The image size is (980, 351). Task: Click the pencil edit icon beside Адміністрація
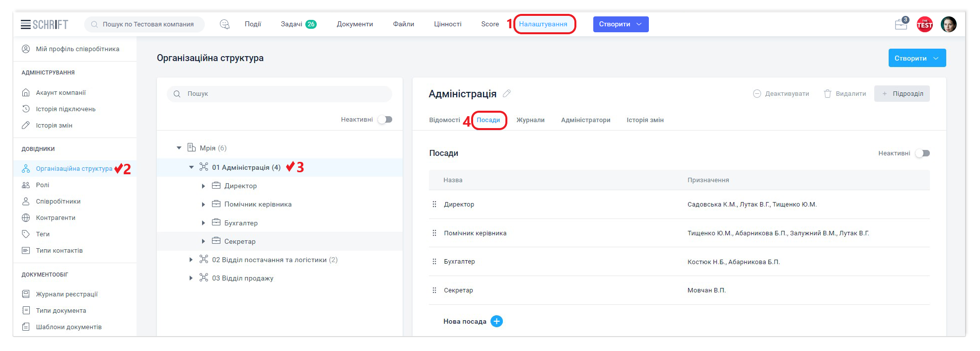(506, 93)
